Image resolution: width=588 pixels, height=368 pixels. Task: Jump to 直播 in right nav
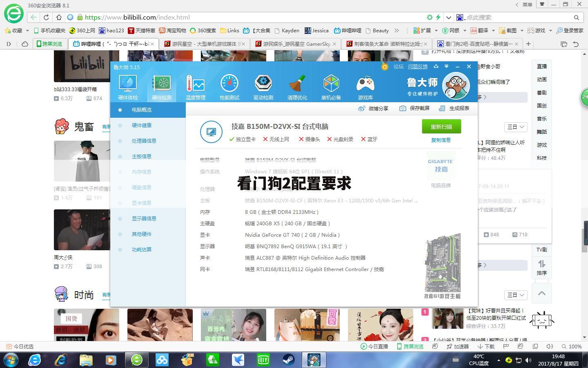coord(542,66)
